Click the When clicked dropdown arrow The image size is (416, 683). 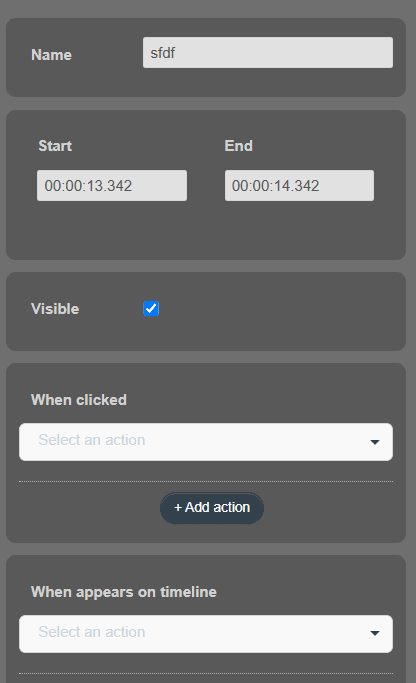(x=375, y=442)
